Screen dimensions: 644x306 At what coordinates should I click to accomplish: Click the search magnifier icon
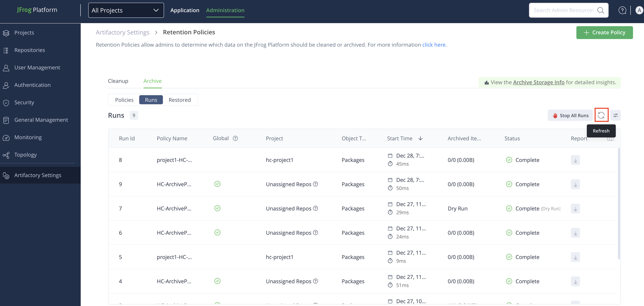[600, 10]
